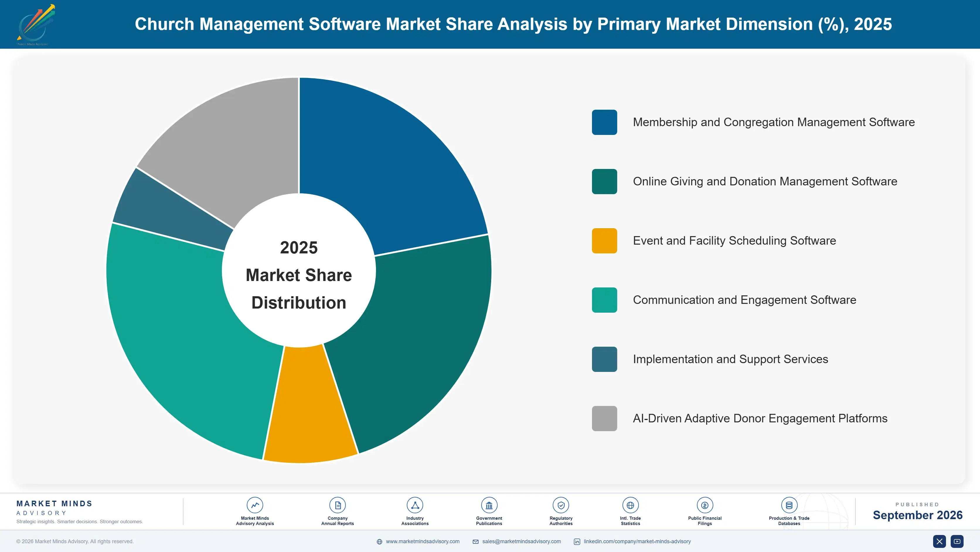Click the blue Membership and Congregation legend swatch
Screen dimensions: 980x552
pos(604,122)
